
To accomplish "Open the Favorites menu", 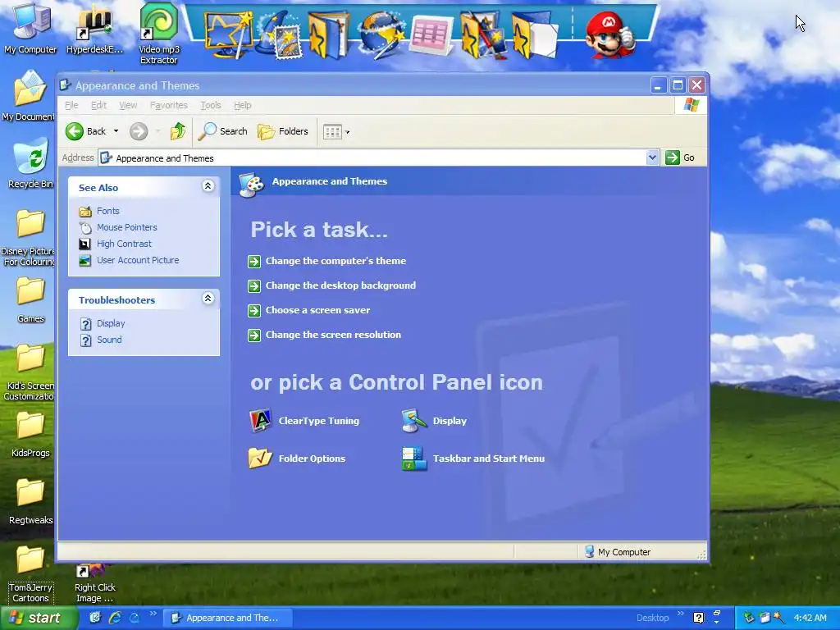I will 169,106.
